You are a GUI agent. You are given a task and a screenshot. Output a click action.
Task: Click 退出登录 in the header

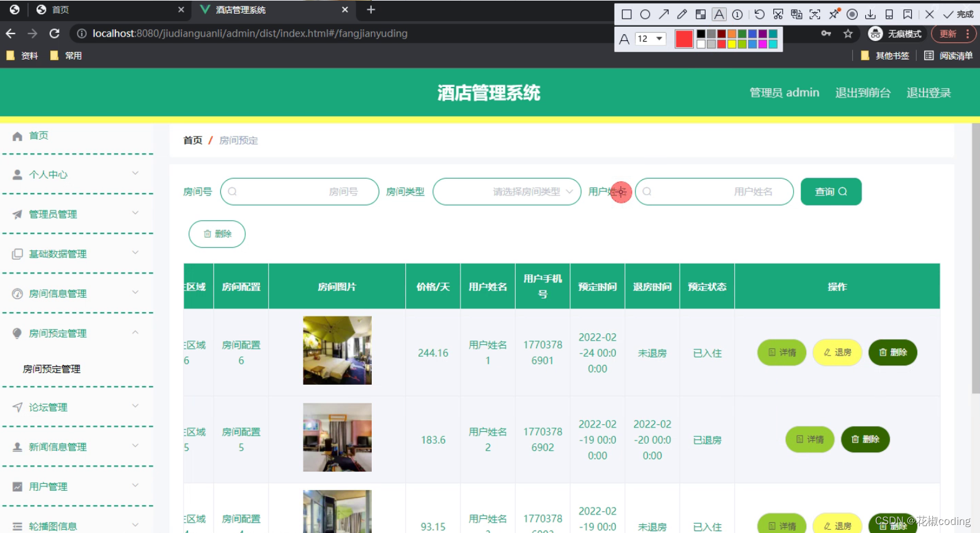click(x=928, y=92)
